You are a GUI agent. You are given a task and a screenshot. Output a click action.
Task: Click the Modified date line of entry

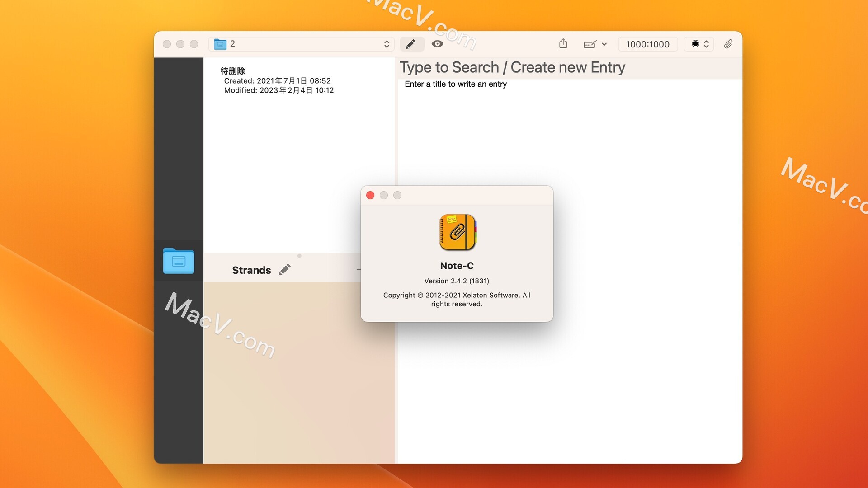[x=279, y=90]
